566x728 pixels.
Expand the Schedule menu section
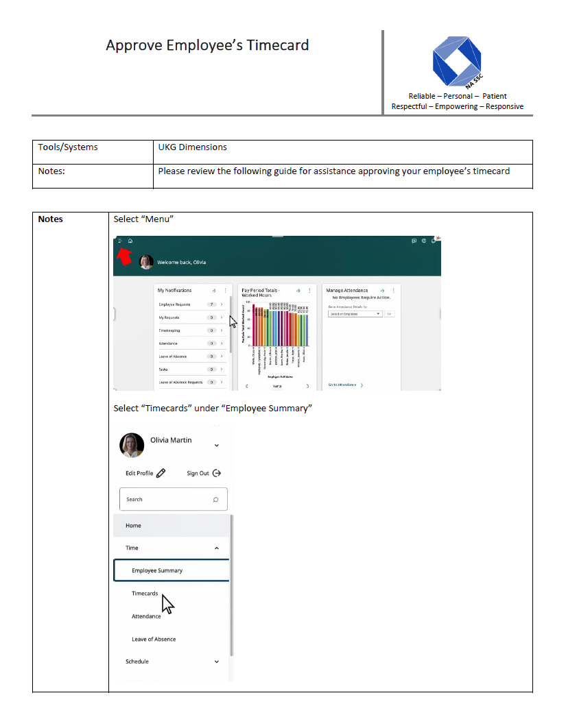217,662
